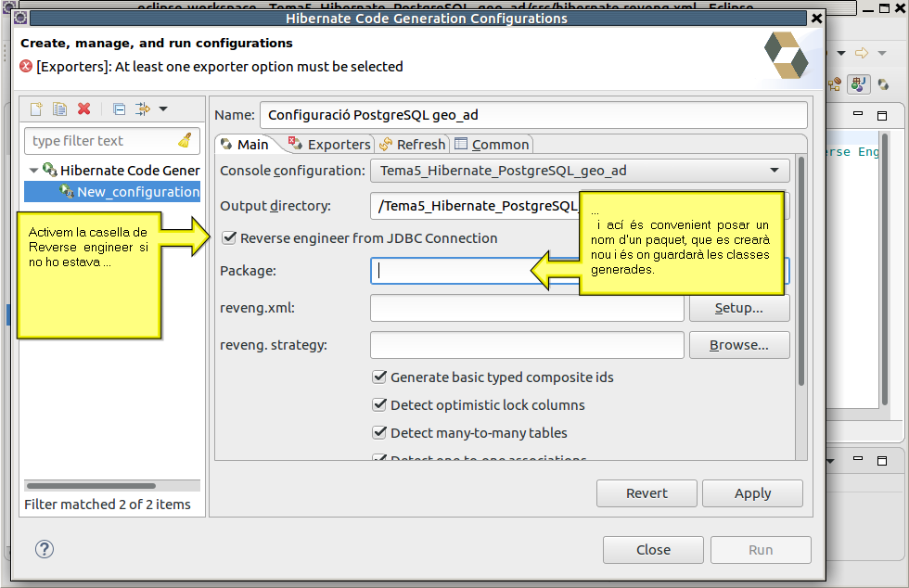The width and height of the screenshot is (909, 588).
Task: Click the Browse... button
Action: 739,345
